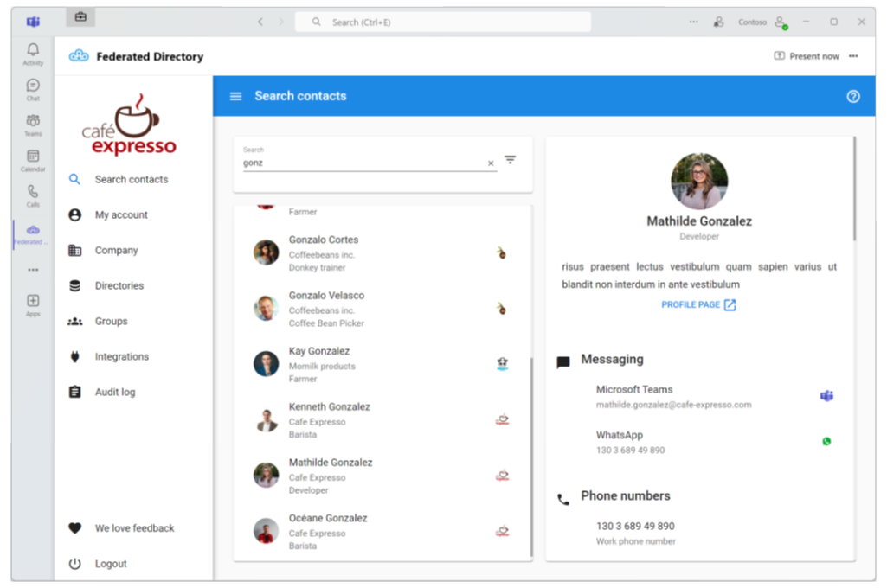
Task: Click the filter icon beside the search field
Action: [510, 159]
